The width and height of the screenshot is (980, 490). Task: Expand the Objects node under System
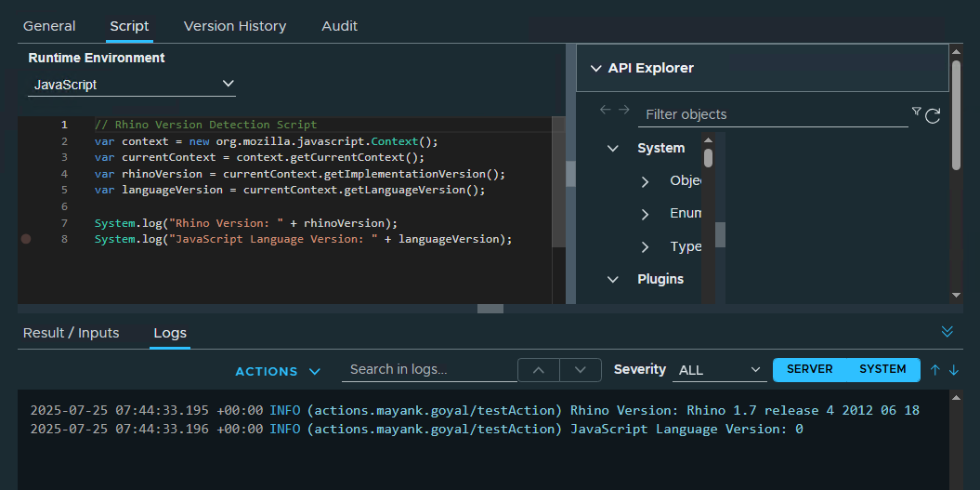pos(646,182)
